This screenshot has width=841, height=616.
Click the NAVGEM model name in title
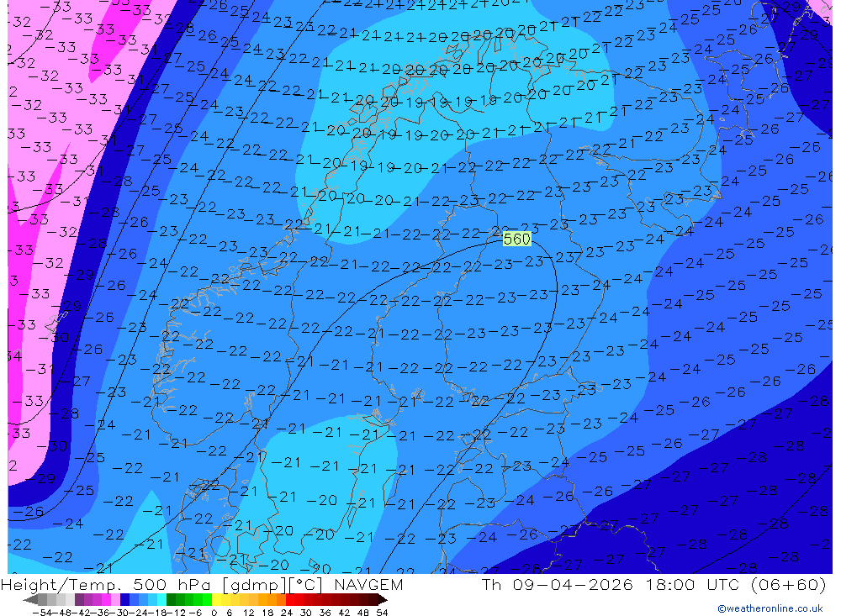pyautogui.click(x=368, y=584)
